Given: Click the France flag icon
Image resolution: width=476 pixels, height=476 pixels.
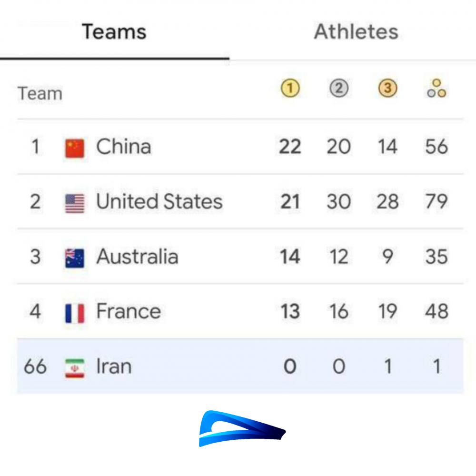Looking at the screenshot, I should click(75, 313).
